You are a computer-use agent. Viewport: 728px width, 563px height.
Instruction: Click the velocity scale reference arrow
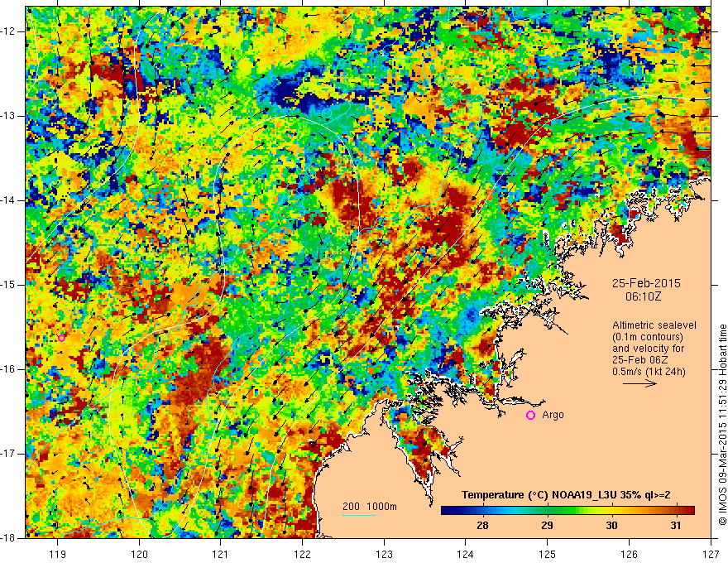tap(639, 383)
